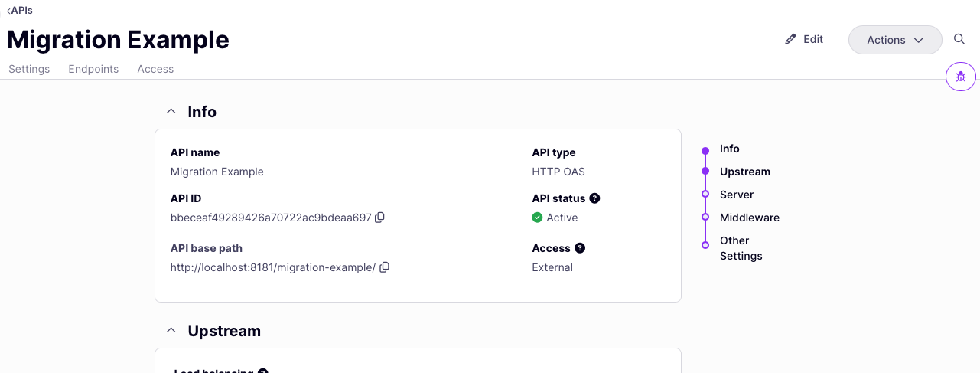Screen dimensions: 980x373
Task: Show help tooltip for Access
Action: point(580,248)
